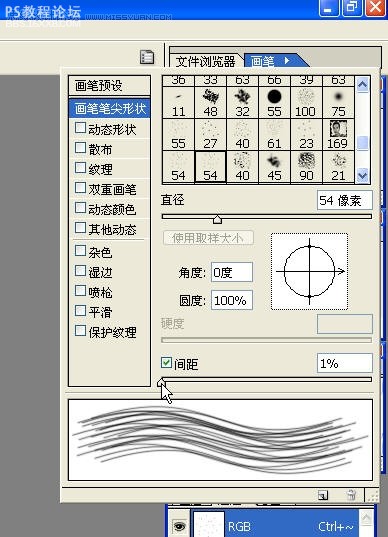Select the 90 textured brush tip
Viewport: 388px width, 537px height.
[306, 167]
